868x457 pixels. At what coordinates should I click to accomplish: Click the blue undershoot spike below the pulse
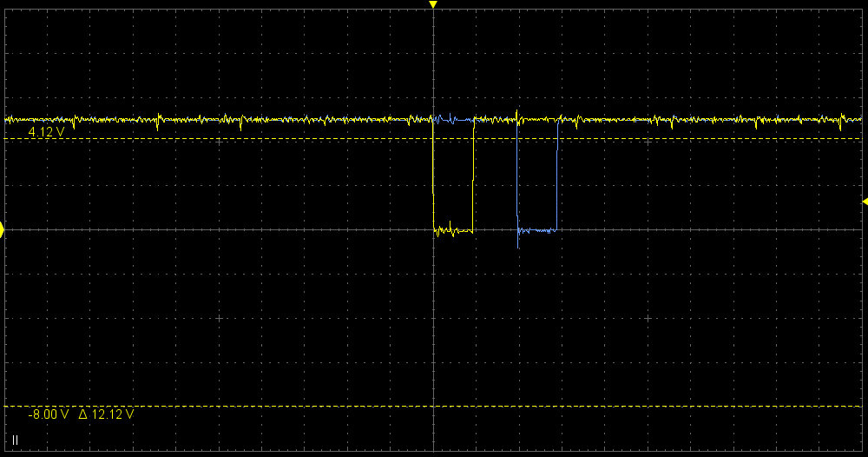pyautogui.click(x=518, y=243)
